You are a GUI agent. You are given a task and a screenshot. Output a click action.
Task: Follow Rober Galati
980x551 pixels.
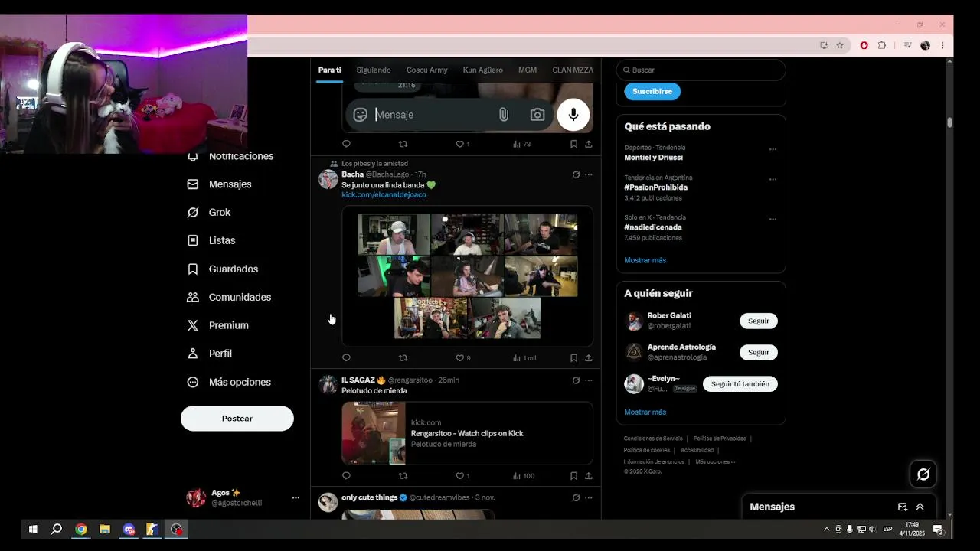click(758, 321)
